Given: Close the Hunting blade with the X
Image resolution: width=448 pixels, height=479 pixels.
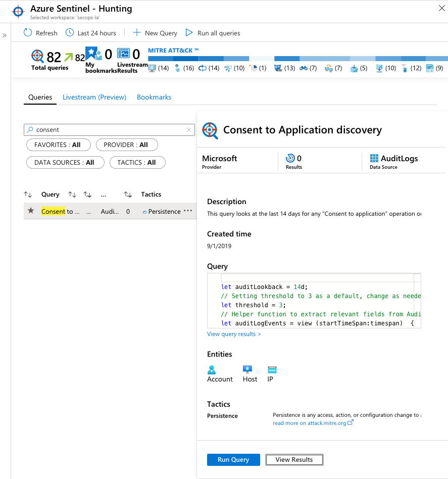Looking at the screenshot, I should tap(441, 8).
